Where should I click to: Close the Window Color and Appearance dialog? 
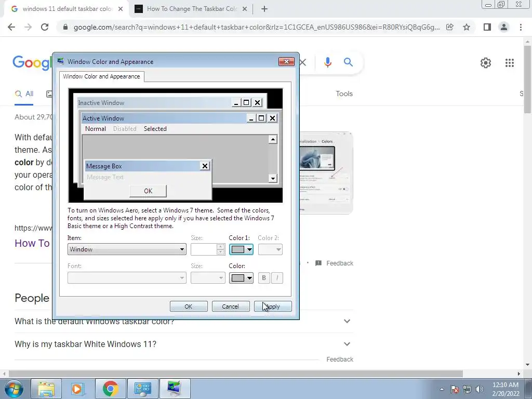pyautogui.click(x=286, y=61)
